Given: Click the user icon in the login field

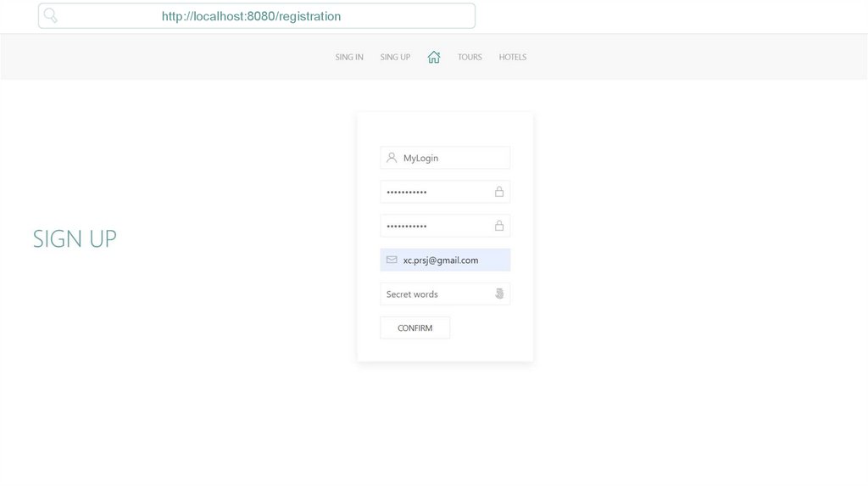Looking at the screenshot, I should (392, 158).
